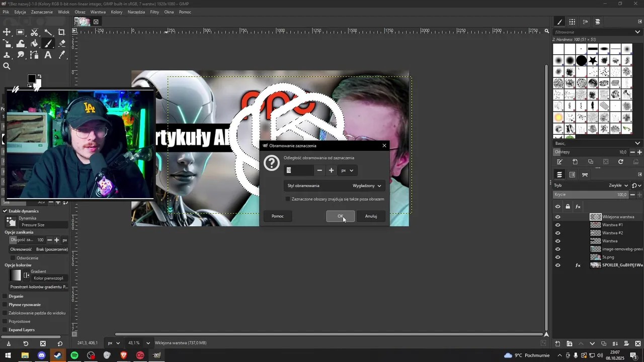Open the brush tag filter dropdown
The width and height of the screenshot is (644, 362).
tap(637, 32)
